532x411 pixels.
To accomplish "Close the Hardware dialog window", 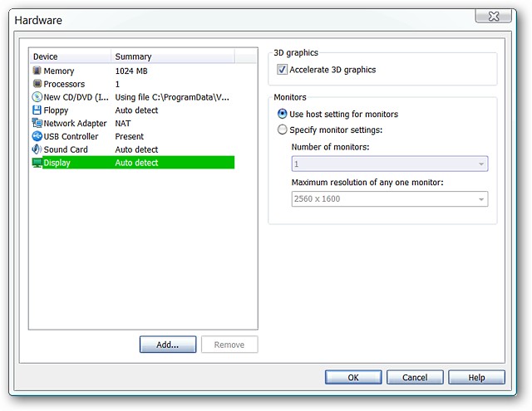I will 493,17.
